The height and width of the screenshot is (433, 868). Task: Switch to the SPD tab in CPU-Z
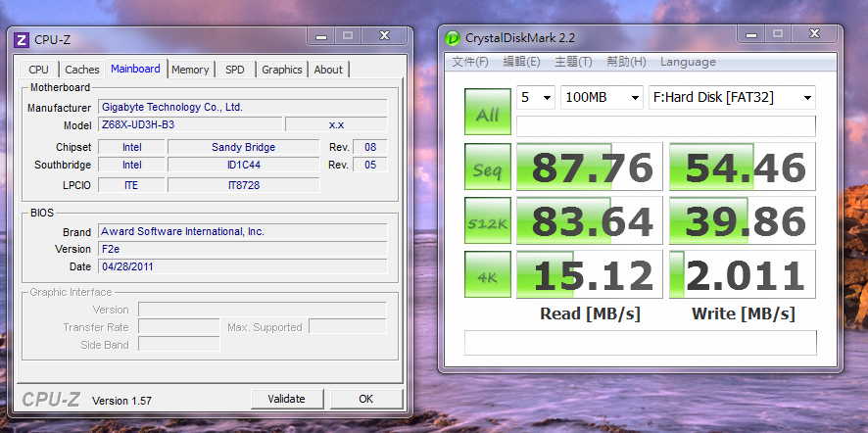point(235,70)
